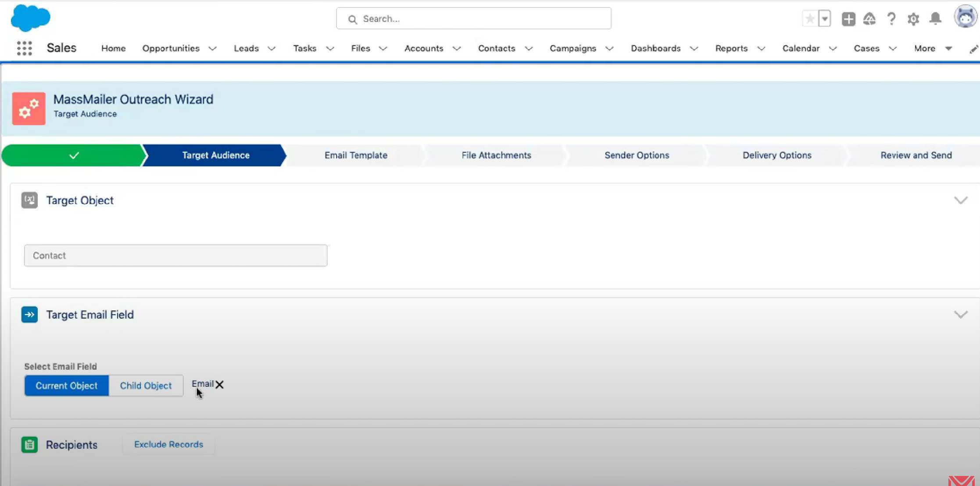Expand the Accounts dropdown chevron
Screen dimensions: 980x486
[457, 49]
